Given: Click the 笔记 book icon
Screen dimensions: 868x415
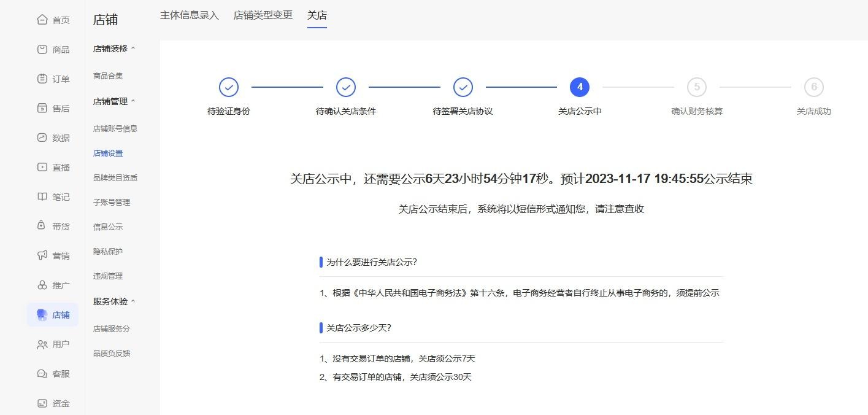Looking at the screenshot, I should click(42, 196).
